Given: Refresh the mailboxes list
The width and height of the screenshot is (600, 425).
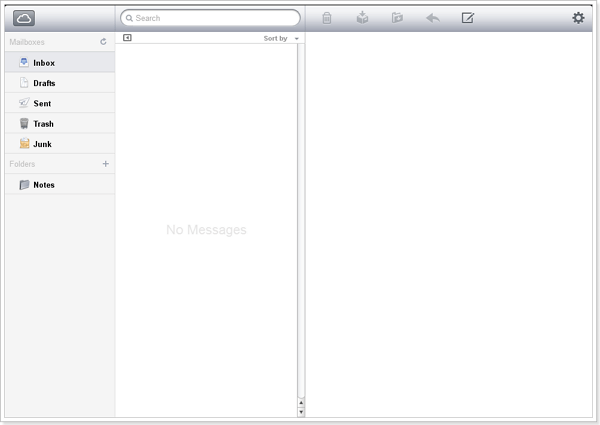Looking at the screenshot, I should click(x=103, y=42).
